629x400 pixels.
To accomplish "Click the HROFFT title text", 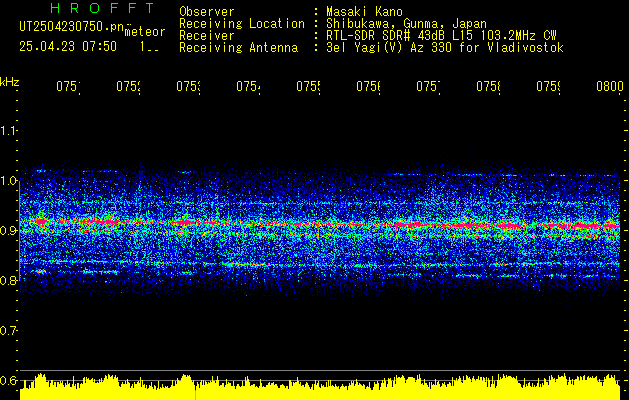I will [103, 8].
